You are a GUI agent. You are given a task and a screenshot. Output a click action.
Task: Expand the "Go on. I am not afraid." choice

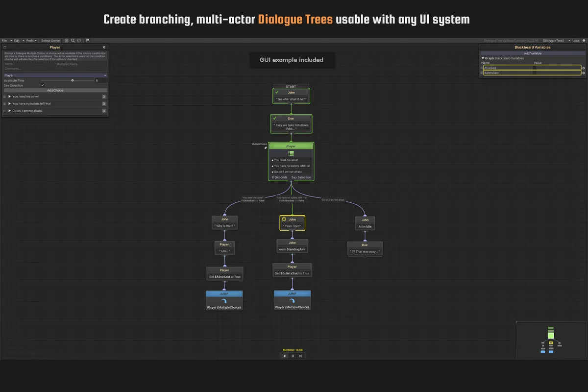pos(9,111)
